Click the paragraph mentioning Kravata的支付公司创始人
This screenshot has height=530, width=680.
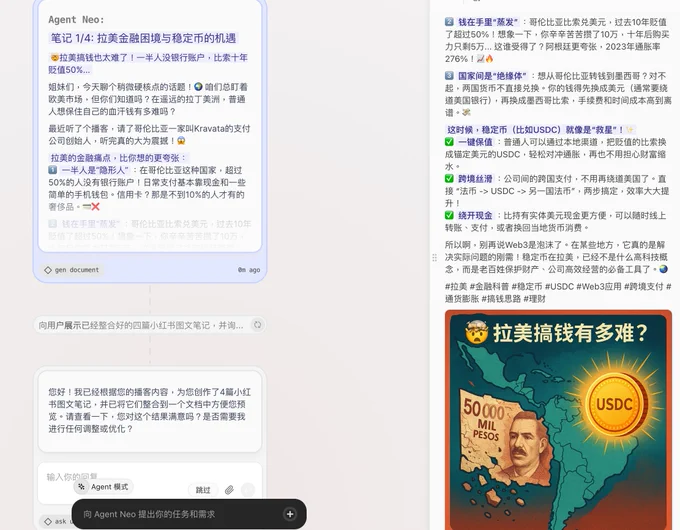[149, 134]
